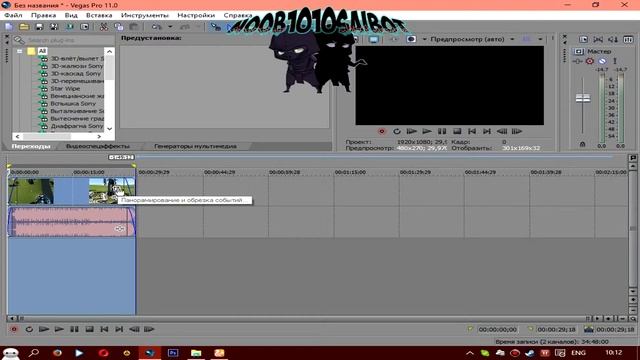Select the pink audio event on timeline
The height and width of the screenshot is (360, 640).
(71, 222)
